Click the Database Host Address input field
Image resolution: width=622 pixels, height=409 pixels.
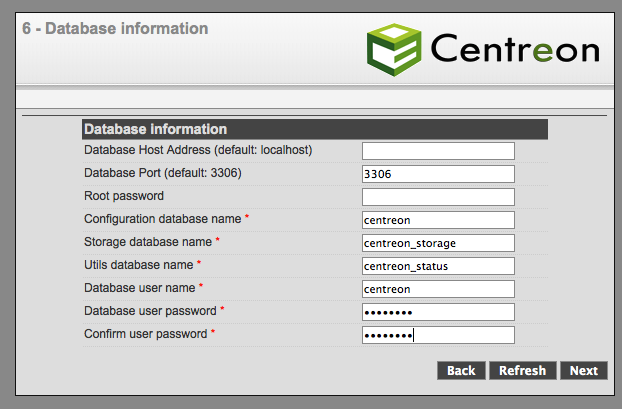point(438,151)
